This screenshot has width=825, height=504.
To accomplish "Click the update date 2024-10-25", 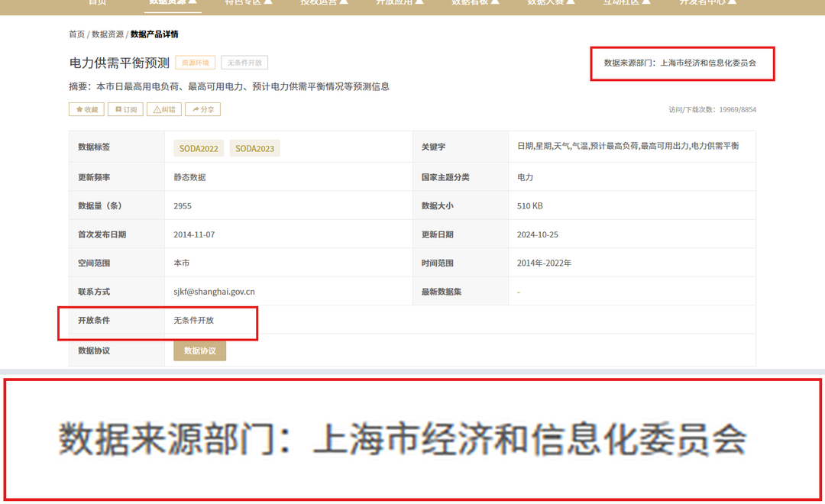I will (x=538, y=234).
